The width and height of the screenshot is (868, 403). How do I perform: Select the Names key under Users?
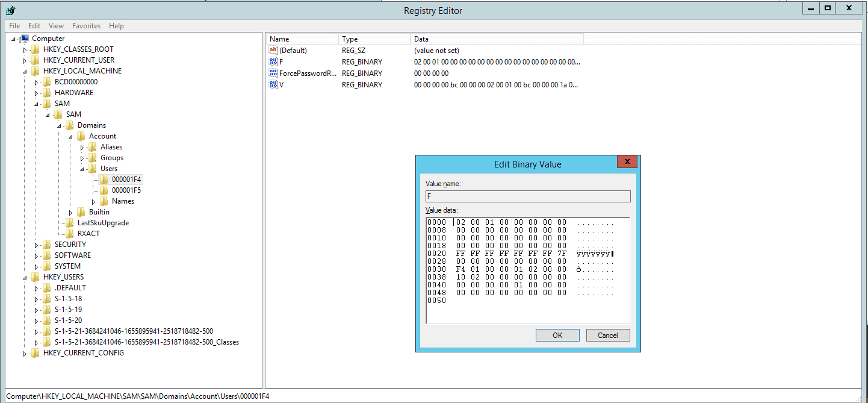pyautogui.click(x=123, y=201)
